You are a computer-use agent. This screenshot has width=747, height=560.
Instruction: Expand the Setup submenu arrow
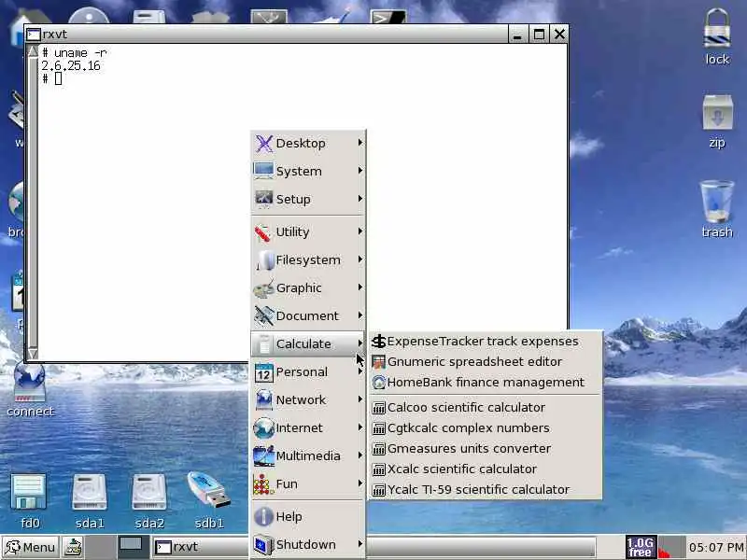tap(360, 199)
